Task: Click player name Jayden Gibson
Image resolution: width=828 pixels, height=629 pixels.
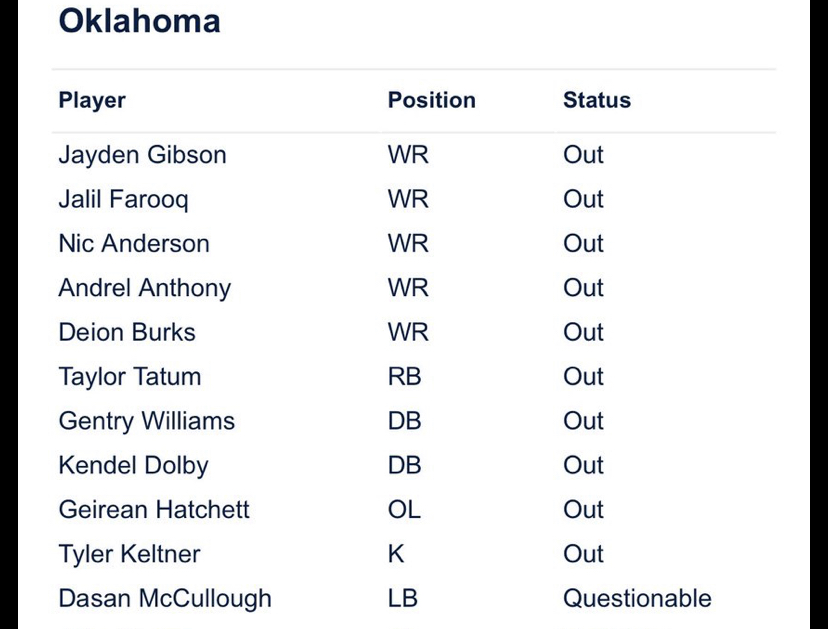Action: tap(143, 155)
